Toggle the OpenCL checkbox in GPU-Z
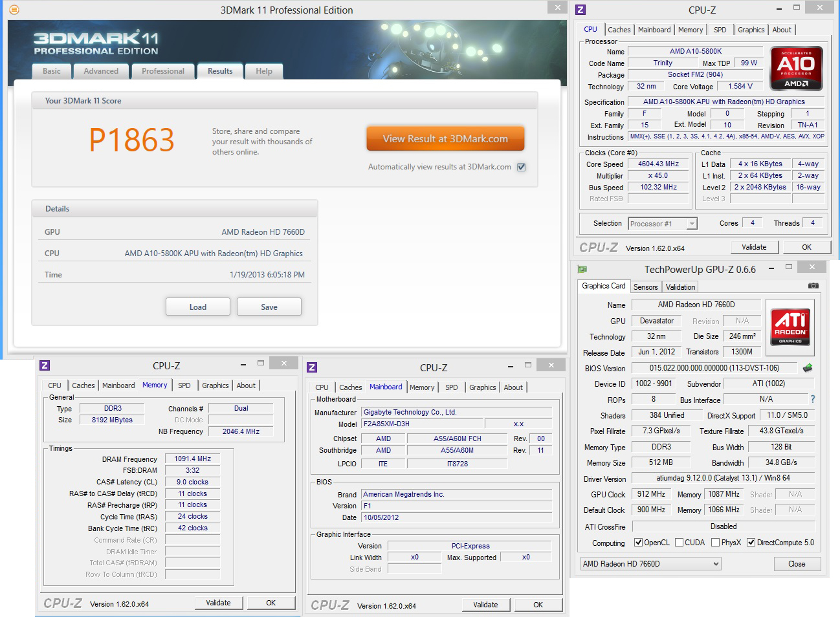Screen dimensions: 840x617 [639, 543]
